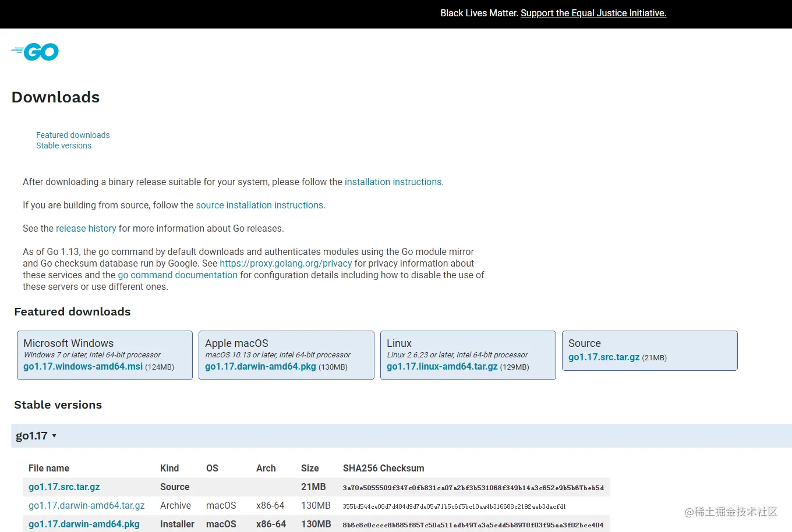792x532 pixels.
Task: Open source installation instructions link
Action: pyautogui.click(x=260, y=205)
